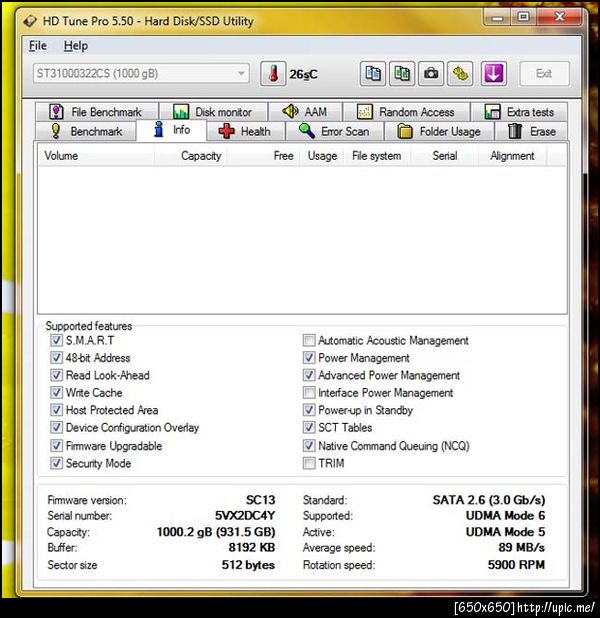
Task: Click the copy screenshot to clipboard icon
Action: point(402,74)
